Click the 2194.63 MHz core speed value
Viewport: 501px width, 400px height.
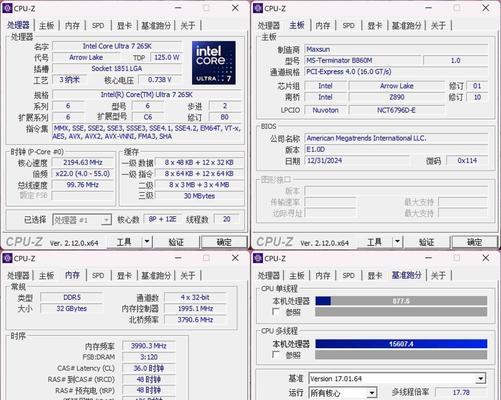83,162
